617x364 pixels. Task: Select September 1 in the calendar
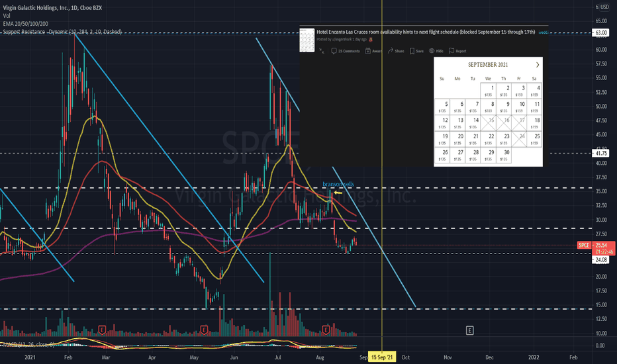(x=488, y=91)
